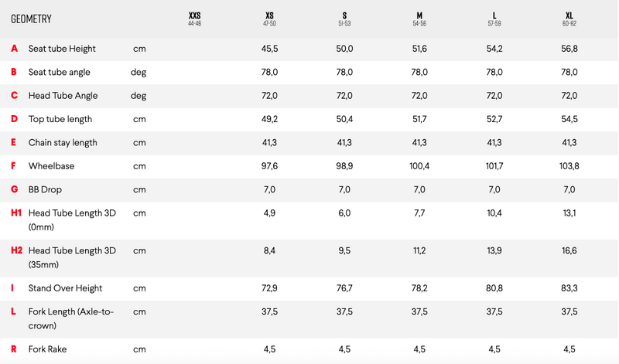Viewport: 619px width, 364px height.
Task: Select the XS size column header
Action: click(x=269, y=19)
